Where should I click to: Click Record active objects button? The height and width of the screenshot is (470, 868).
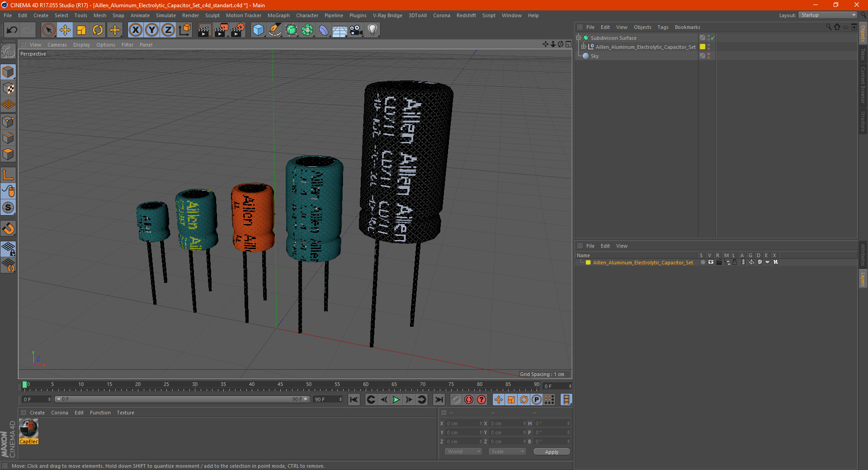coord(456,399)
